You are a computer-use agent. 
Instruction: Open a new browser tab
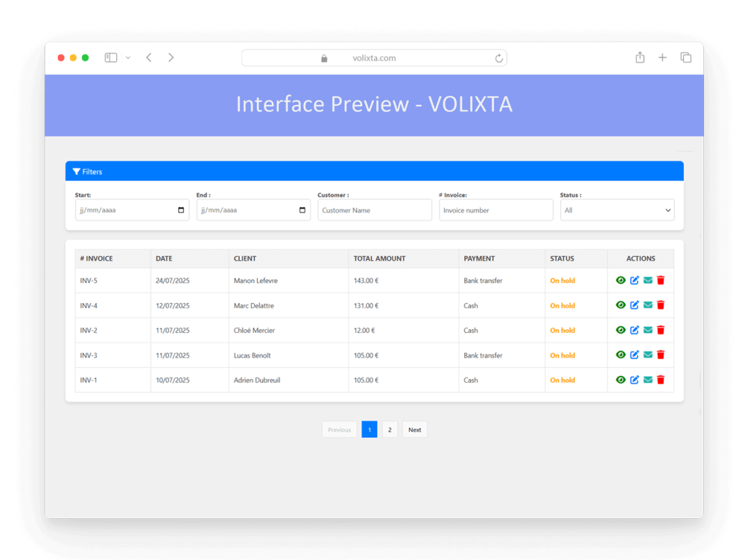click(663, 58)
